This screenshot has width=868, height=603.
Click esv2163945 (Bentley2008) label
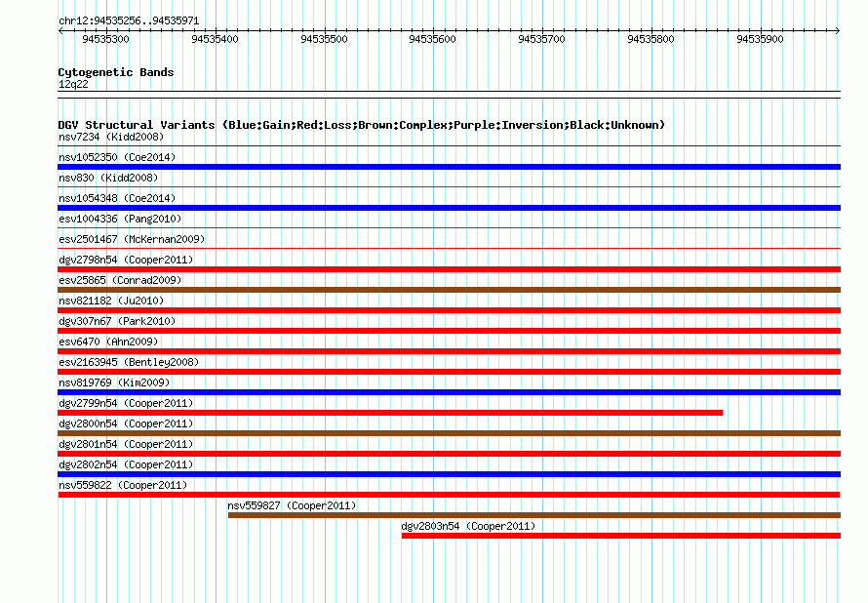click(x=129, y=362)
